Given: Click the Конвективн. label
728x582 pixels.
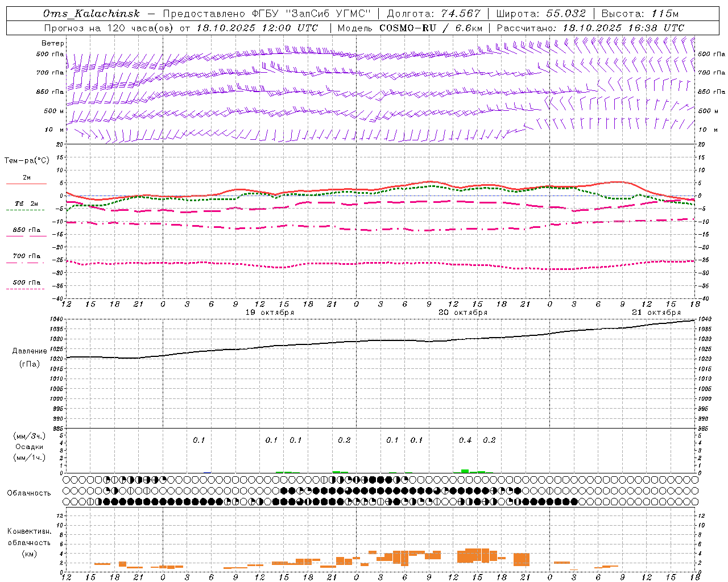Looking at the screenshot, I should (29, 531).
